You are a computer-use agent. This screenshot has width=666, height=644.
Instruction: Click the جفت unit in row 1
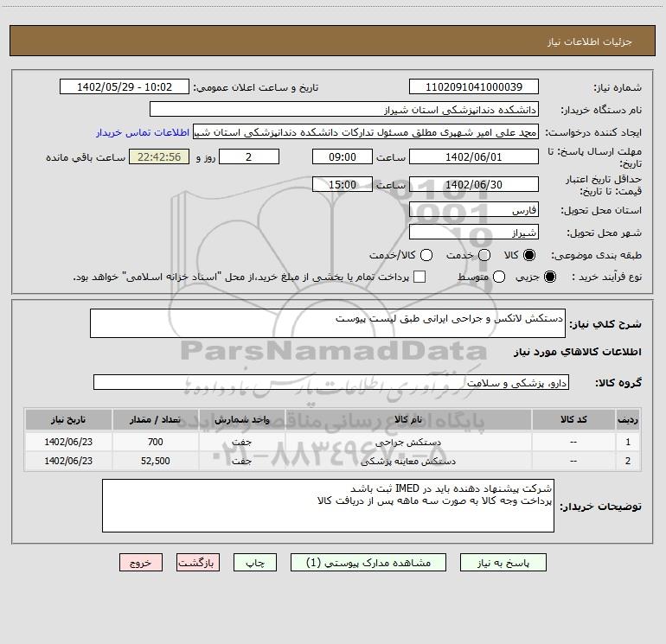241,442
